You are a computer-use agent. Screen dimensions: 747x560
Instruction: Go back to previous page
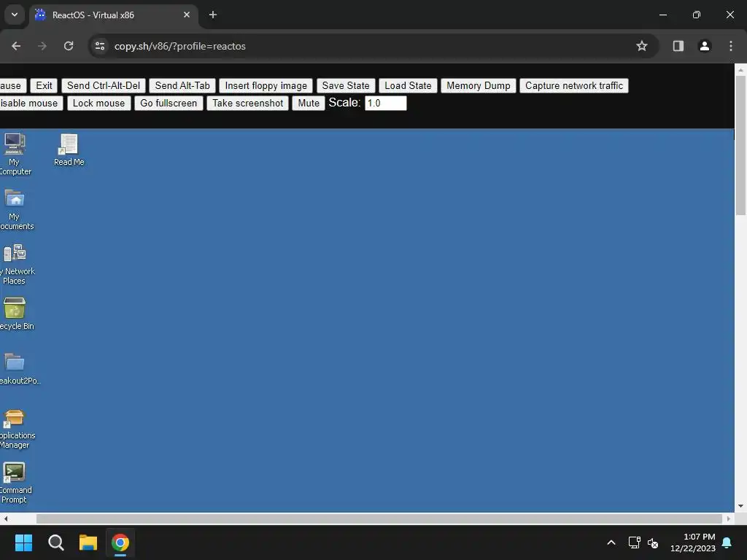point(16,46)
